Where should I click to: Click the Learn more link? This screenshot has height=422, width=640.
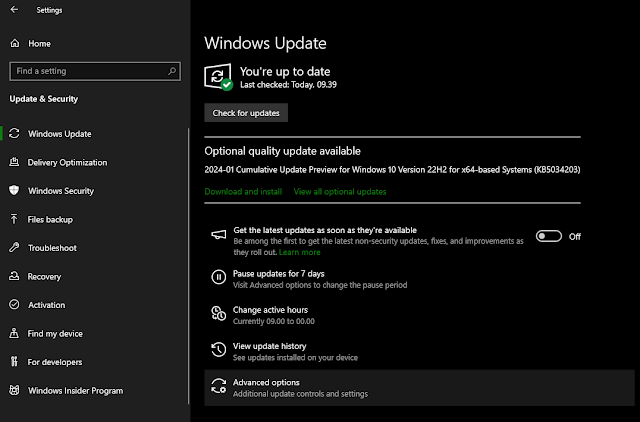point(300,252)
